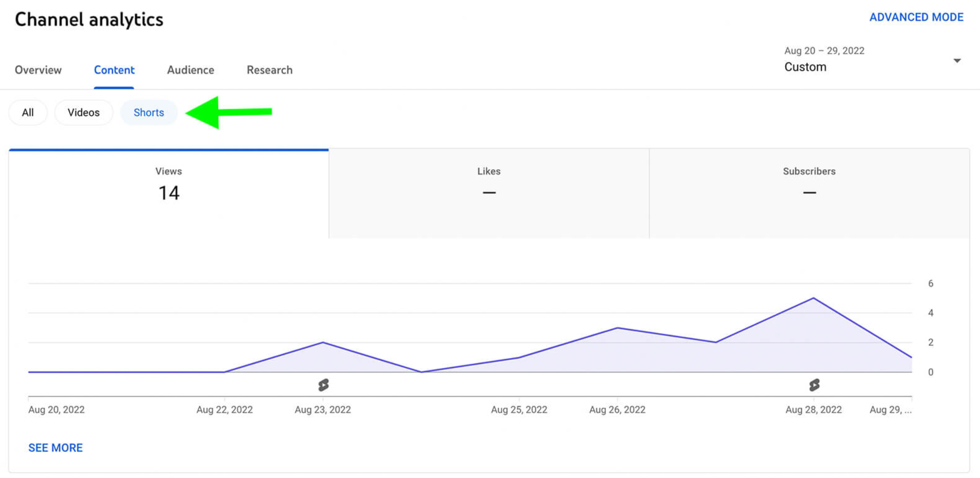Stay on the Content tab
The image size is (980, 478).
tap(114, 70)
